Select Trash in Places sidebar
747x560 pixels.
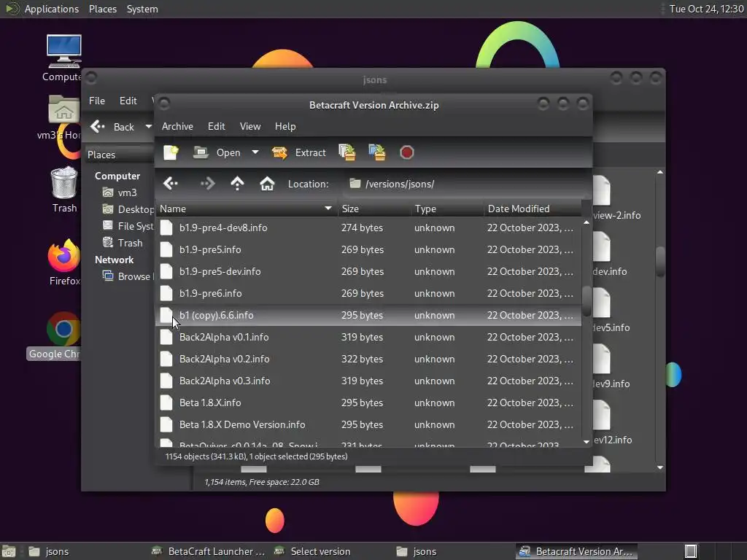(x=123, y=243)
